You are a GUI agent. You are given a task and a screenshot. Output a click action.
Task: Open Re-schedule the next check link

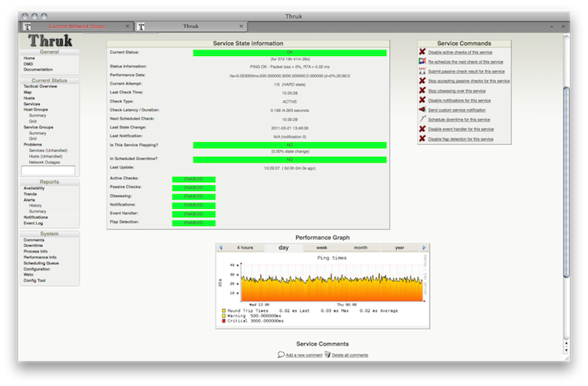tap(465, 62)
